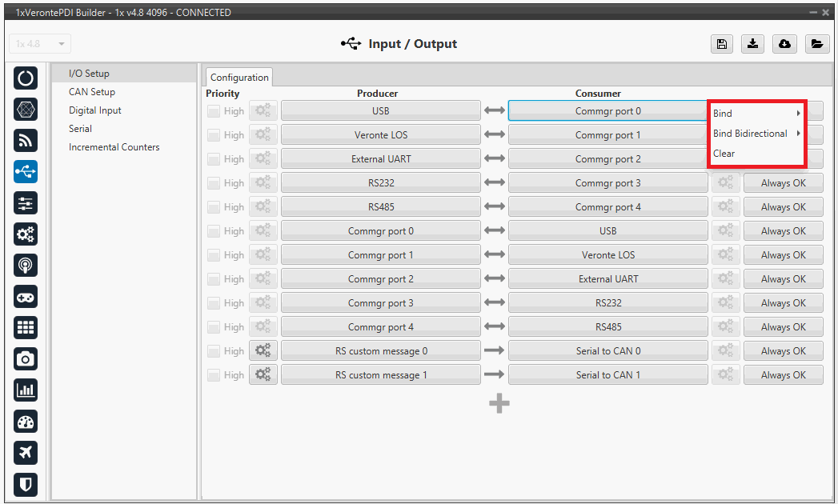Open the folder icon in top toolbar
838x504 pixels.
pyautogui.click(x=816, y=44)
